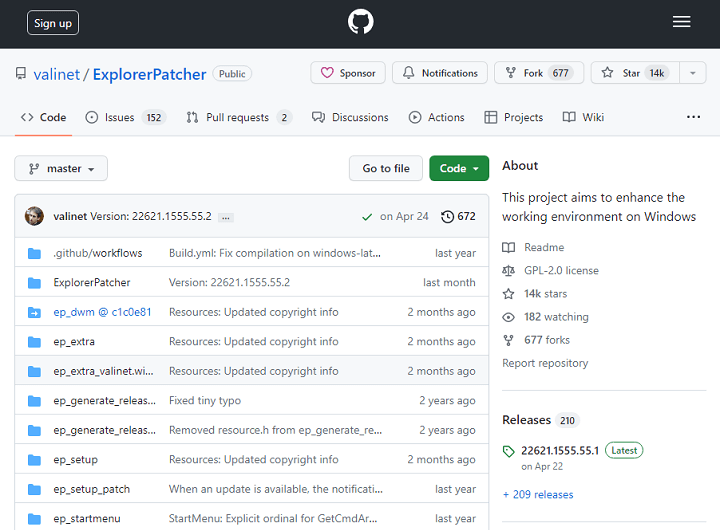Expand the green Code download dropdown

(459, 169)
